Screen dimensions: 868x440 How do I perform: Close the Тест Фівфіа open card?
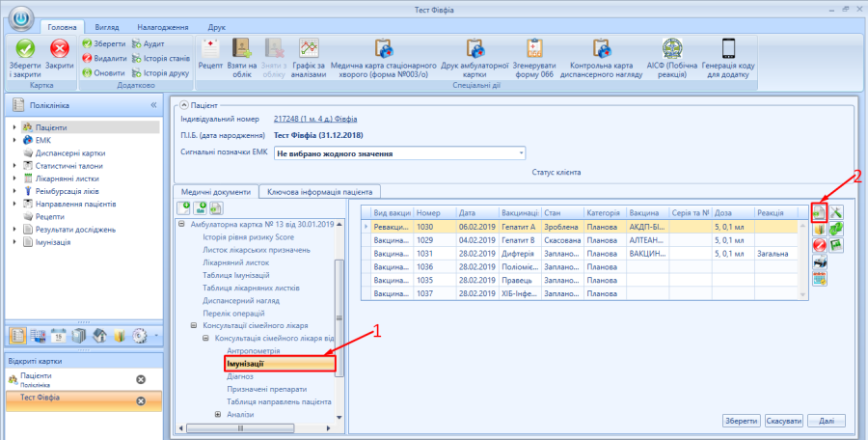(x=141, y=401)
